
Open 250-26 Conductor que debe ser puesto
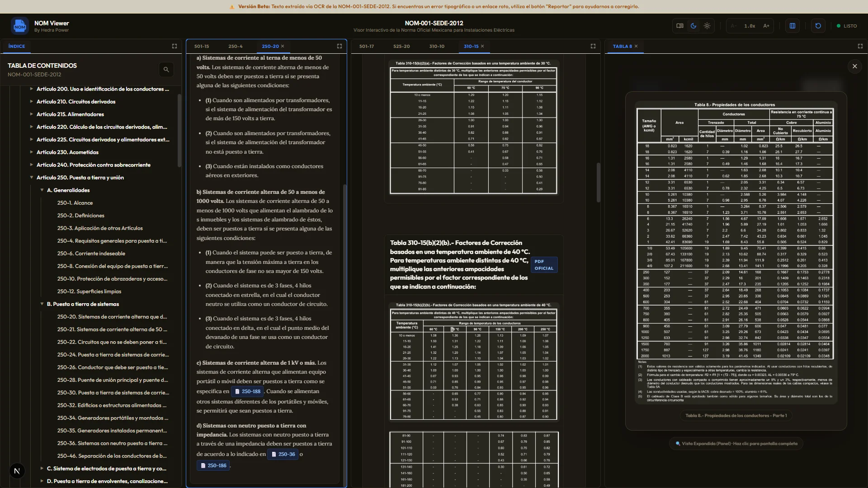tap(113, 367)
